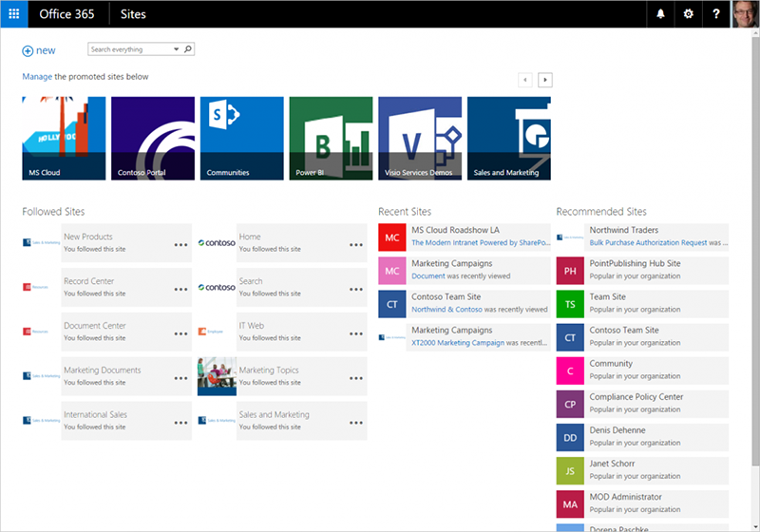Click the magenta C Community icon
This screenshot has height=532, width=760.
570,371
